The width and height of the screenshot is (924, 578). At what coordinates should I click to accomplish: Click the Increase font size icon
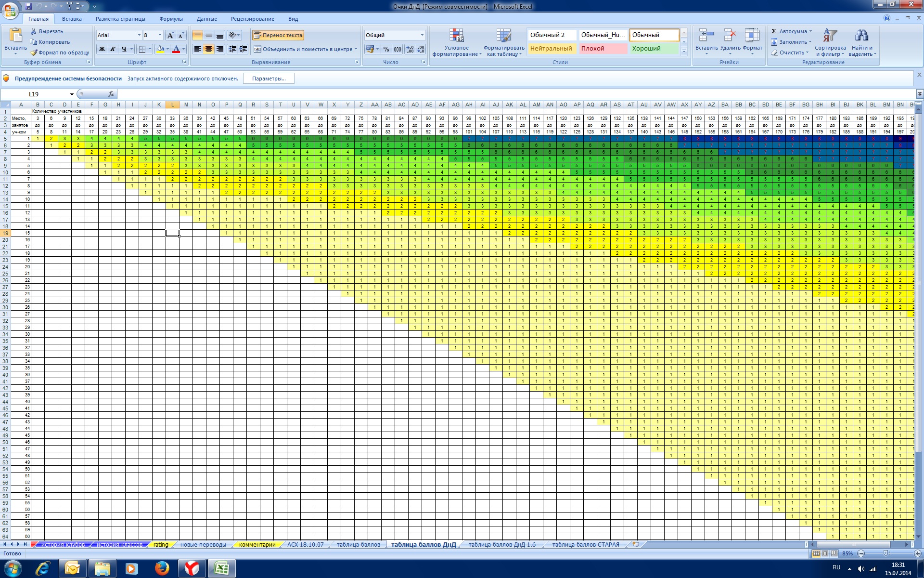coord(170,35)
